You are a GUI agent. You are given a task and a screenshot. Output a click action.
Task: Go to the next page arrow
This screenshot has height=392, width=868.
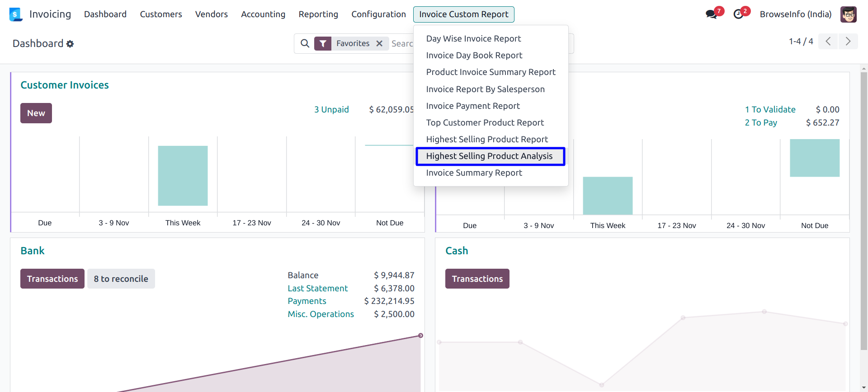coord(848,42)
